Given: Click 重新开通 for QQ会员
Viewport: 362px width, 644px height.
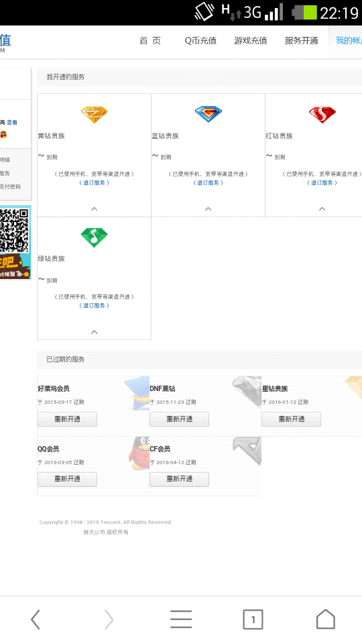Looking at the screenshot, I should (x=67, y=479).
